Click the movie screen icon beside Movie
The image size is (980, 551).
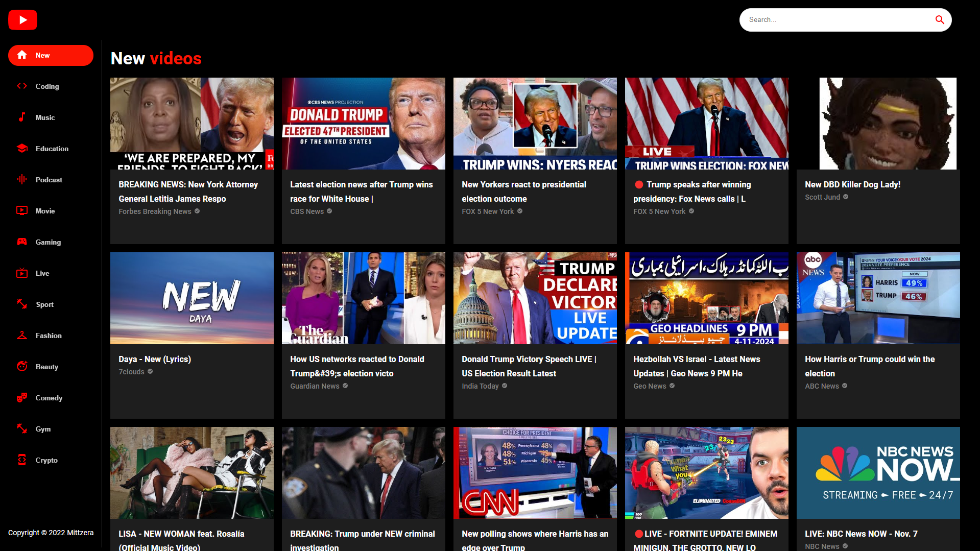pyautogui.click(x=22, y=211)
